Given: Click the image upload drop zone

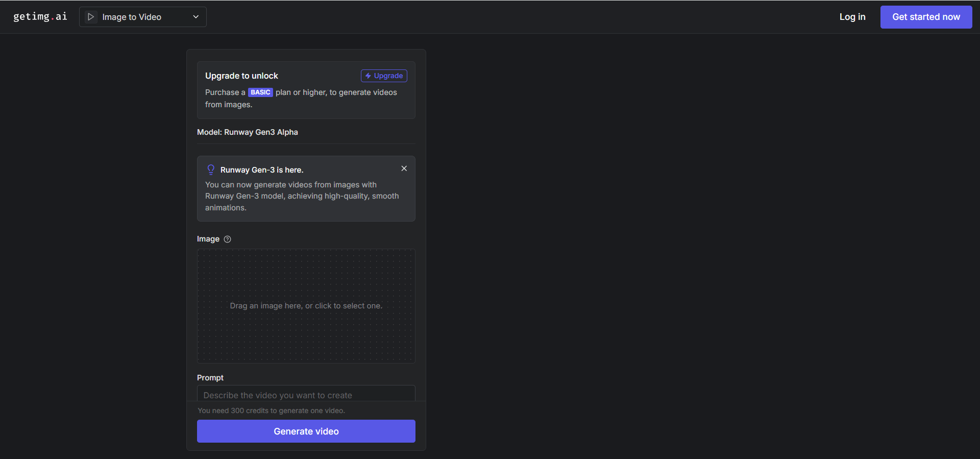Looking at the screenshot, I should pyautogui.click(x=306, y=306).
